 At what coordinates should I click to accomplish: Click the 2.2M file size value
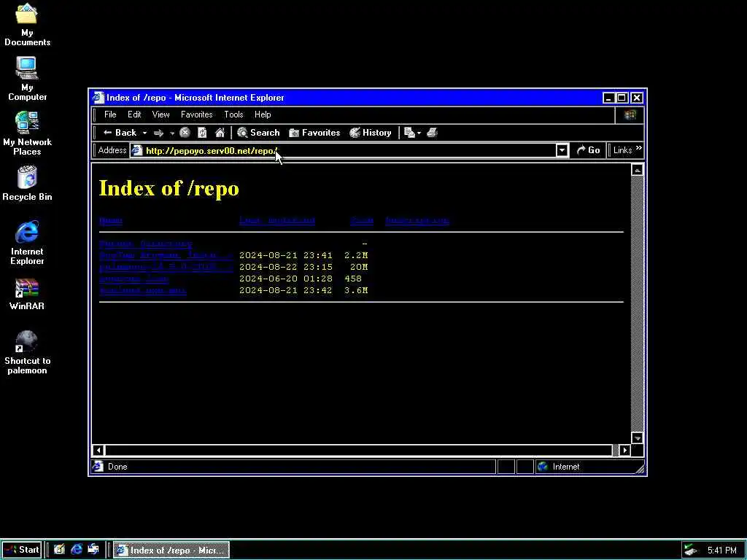[x=356, y=256]
